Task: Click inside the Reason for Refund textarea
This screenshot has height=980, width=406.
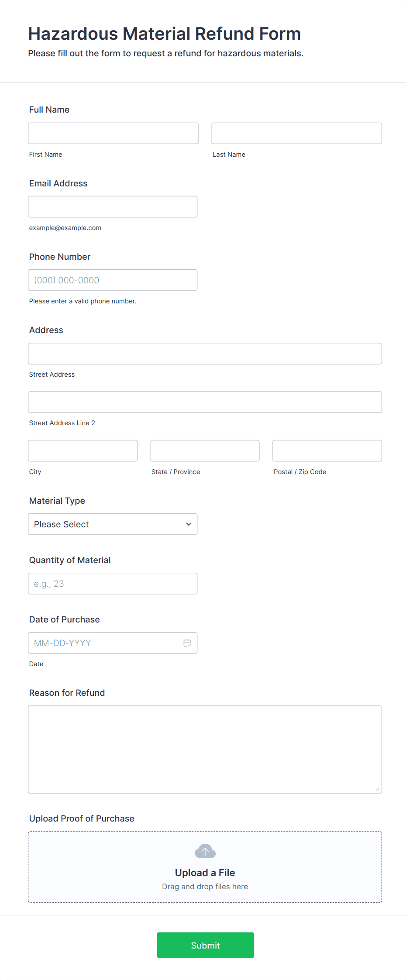Action: (x=205, y=749)
